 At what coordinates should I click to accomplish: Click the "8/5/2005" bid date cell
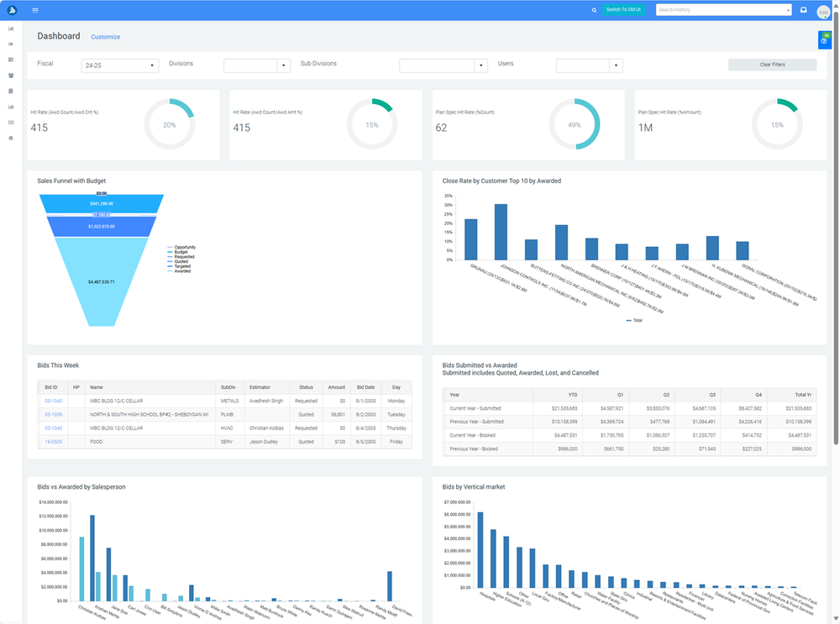click(366, 442)
